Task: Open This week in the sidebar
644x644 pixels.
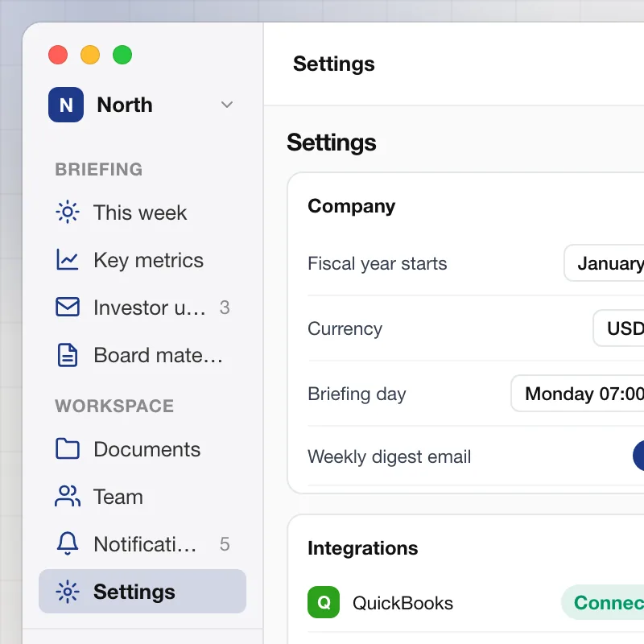Action: pyautogui.click(x=142, y=213)
